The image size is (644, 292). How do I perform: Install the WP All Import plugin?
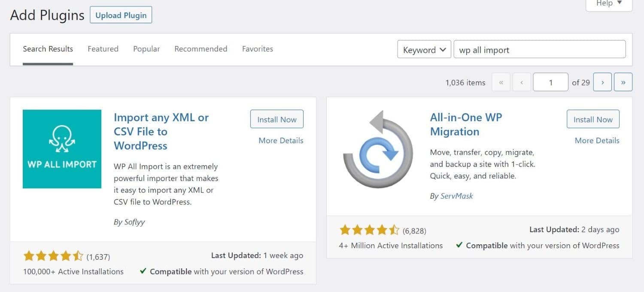[x=276, y=120]
